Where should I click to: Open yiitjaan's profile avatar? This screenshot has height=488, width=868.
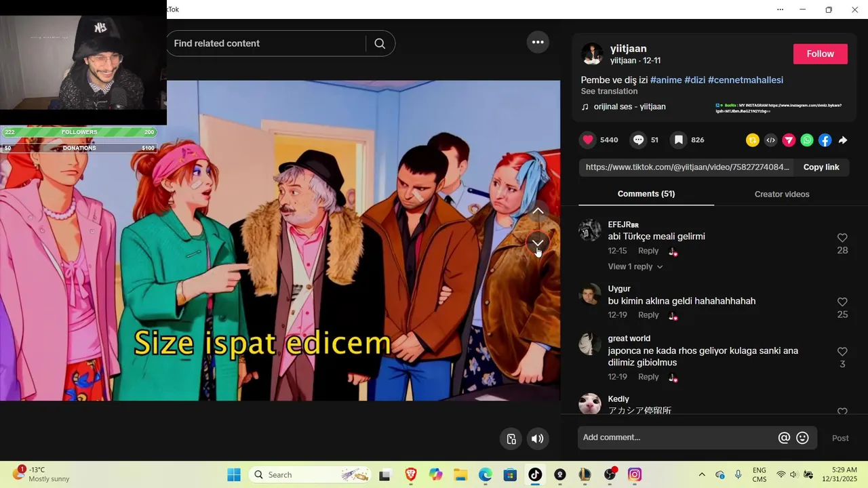(x=592, y=54)
